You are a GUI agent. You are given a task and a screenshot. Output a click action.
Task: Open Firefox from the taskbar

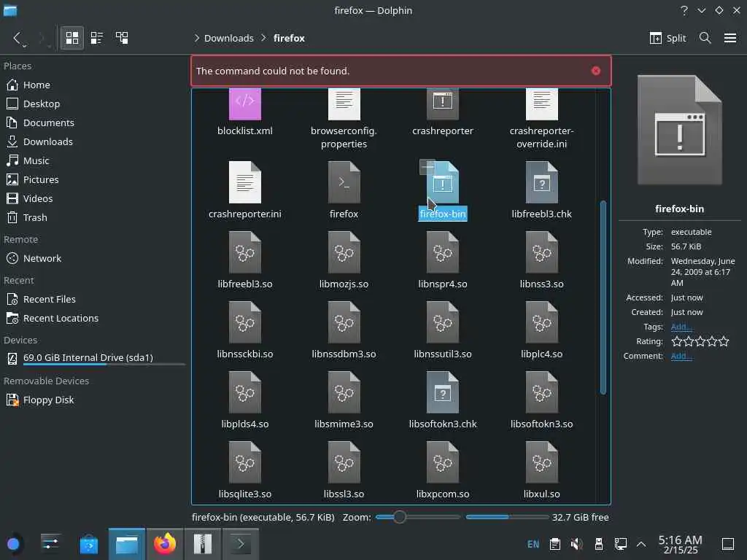(164, 544)
